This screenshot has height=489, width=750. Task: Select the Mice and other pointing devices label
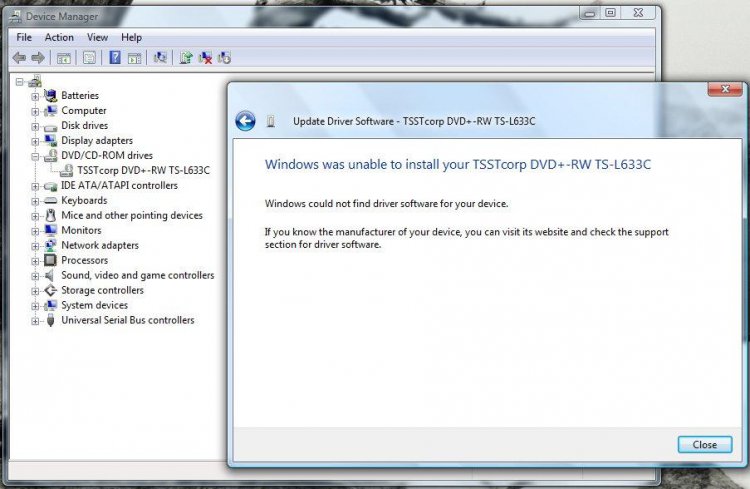[132, 215]
